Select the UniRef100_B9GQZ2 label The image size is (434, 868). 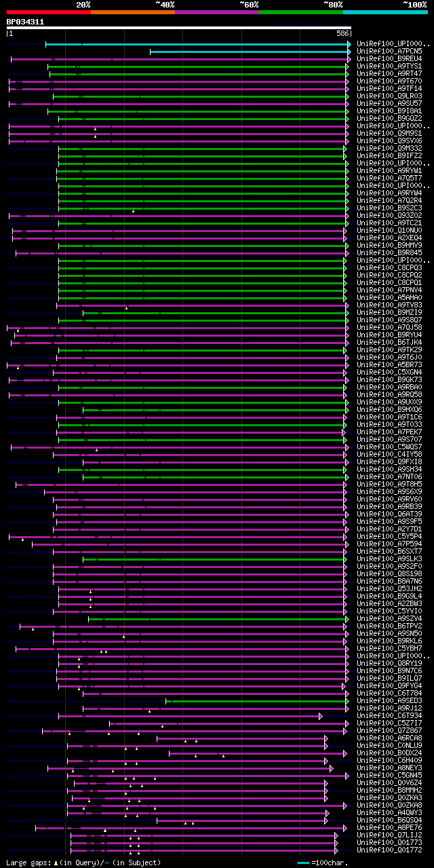(389, 118)
